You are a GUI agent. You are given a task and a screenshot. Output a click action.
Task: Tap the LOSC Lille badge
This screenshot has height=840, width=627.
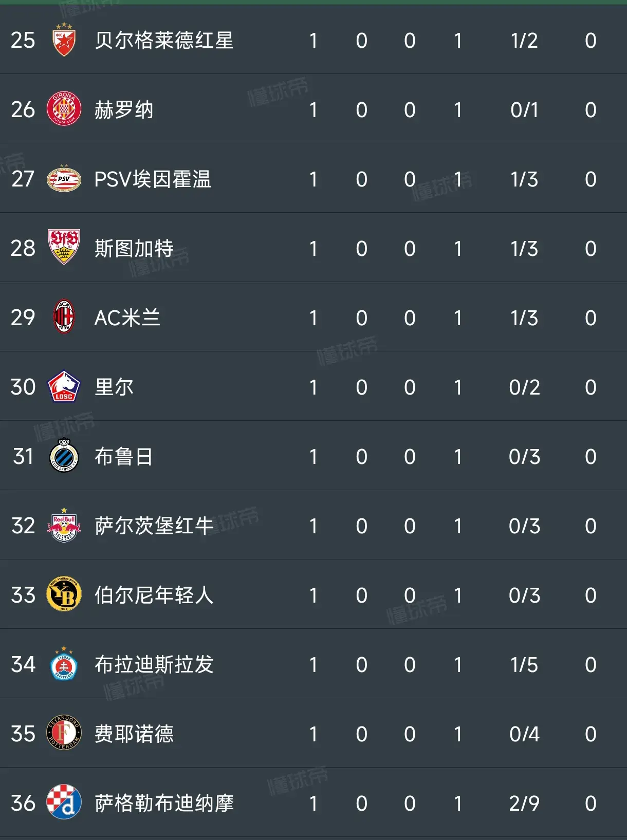[x=64, y=386]
